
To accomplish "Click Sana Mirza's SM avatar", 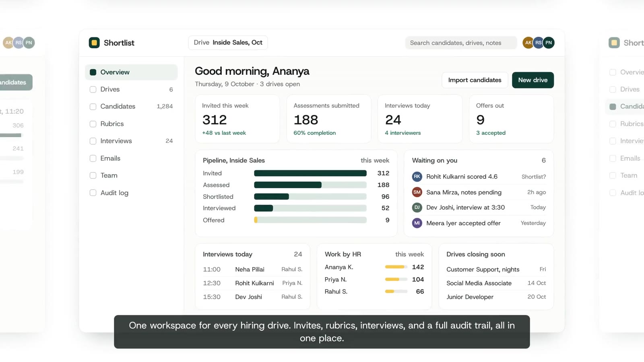I will click(417, 192).
